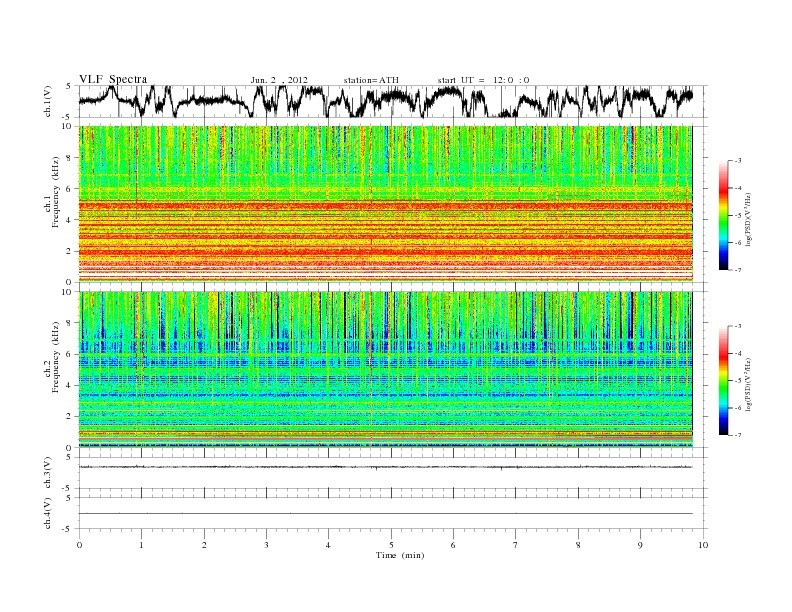The height and width of the screenshot is (612, 792).
Task: Click the "-3" label atop ch.1 colorbar
Action: coord(738,161)
